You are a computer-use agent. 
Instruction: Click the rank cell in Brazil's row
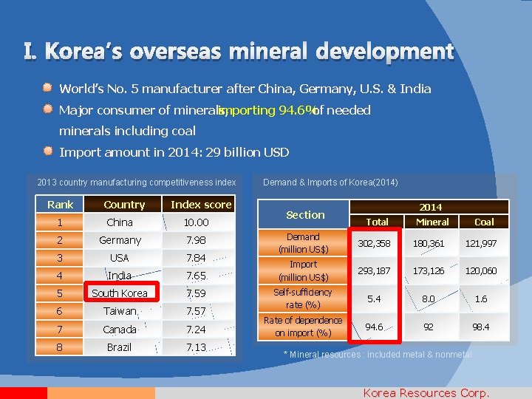click(x=60, y=347)
